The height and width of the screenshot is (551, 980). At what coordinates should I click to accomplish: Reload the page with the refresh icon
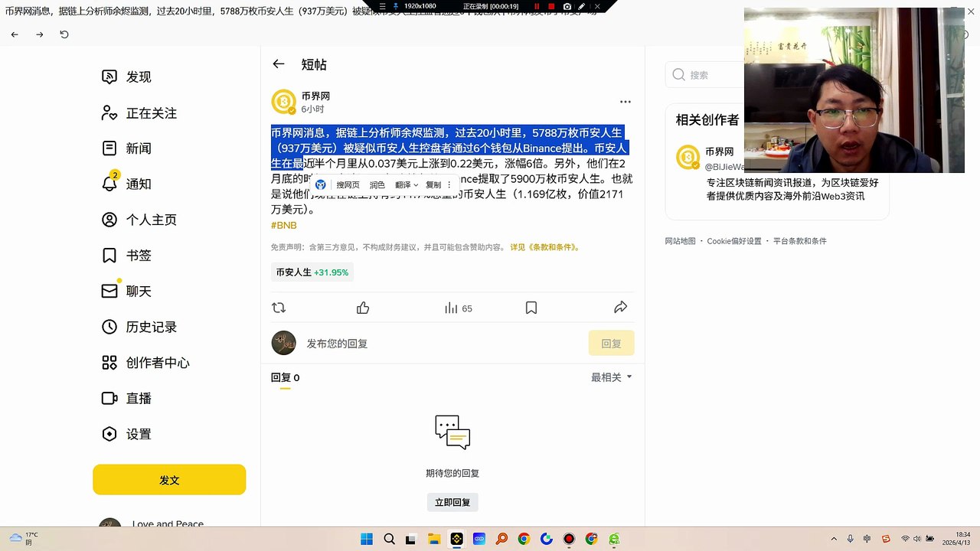point(64,34)
